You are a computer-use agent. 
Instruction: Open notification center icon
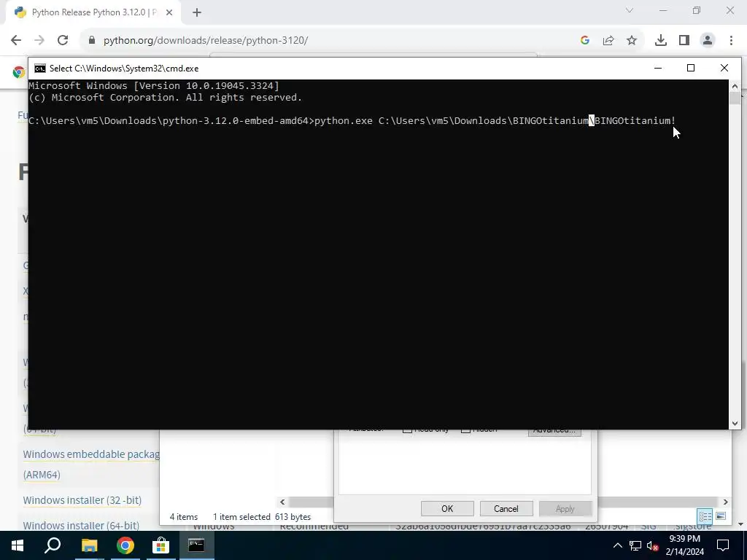pyautogui.click(x=723, y=545)
